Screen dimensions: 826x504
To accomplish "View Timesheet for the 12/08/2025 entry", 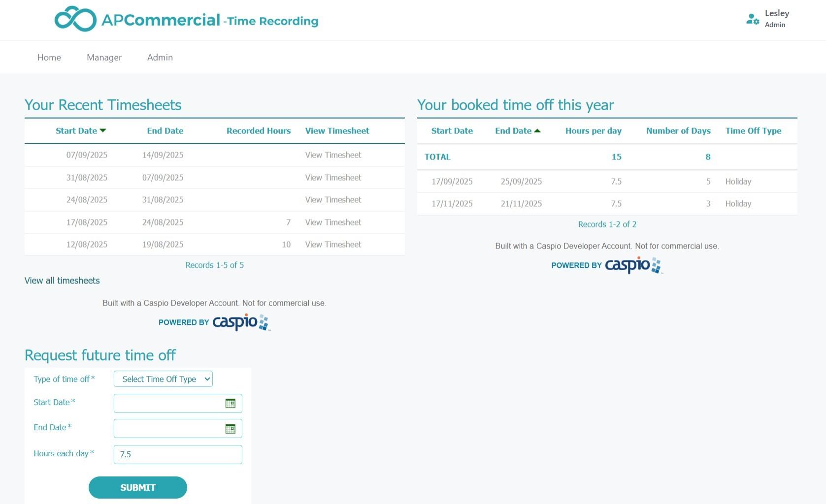I will coord(333,244).
